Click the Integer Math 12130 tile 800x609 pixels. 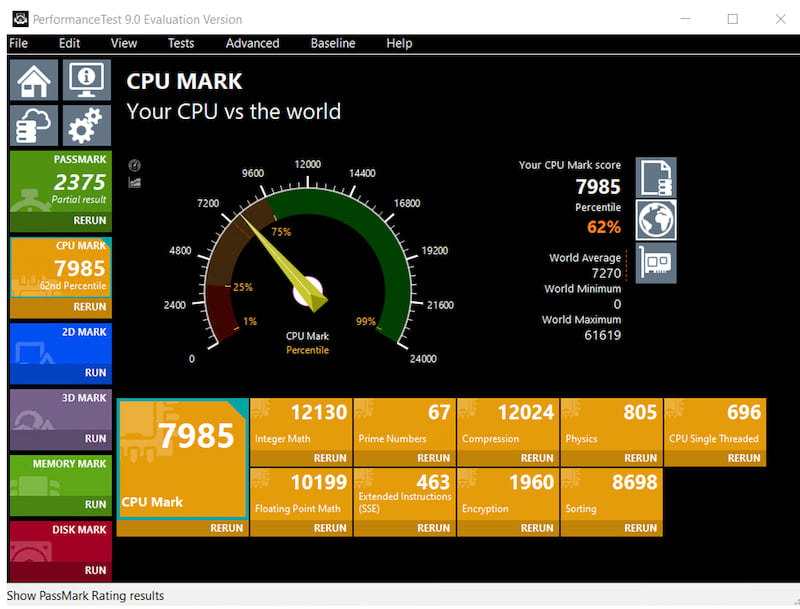(x=301, y=425)
